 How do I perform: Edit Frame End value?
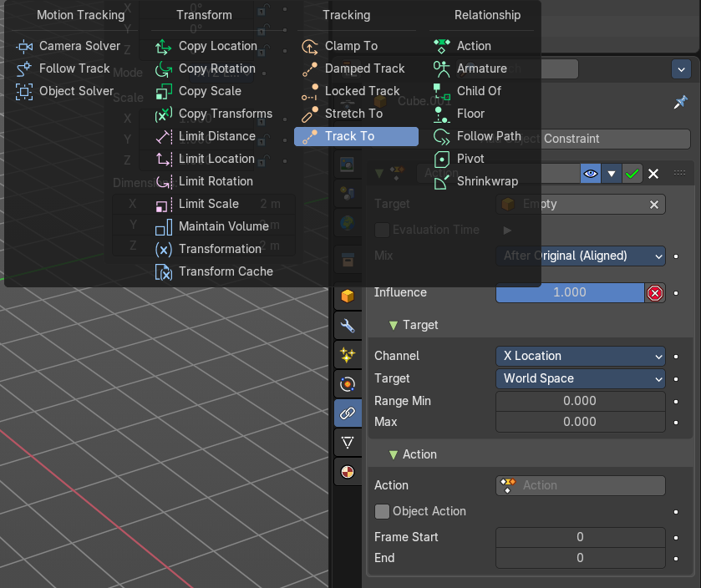pyautogui.click(x=581, y=558)
